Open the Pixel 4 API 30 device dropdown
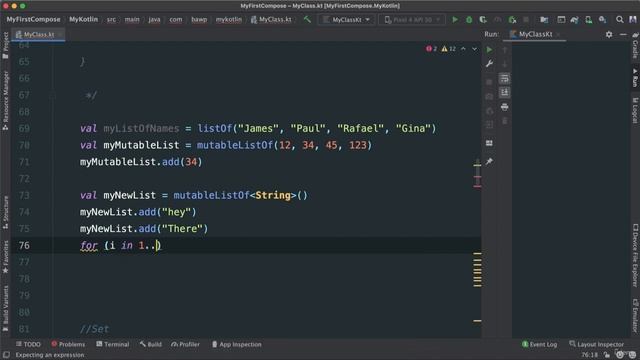 pos(412,20)
